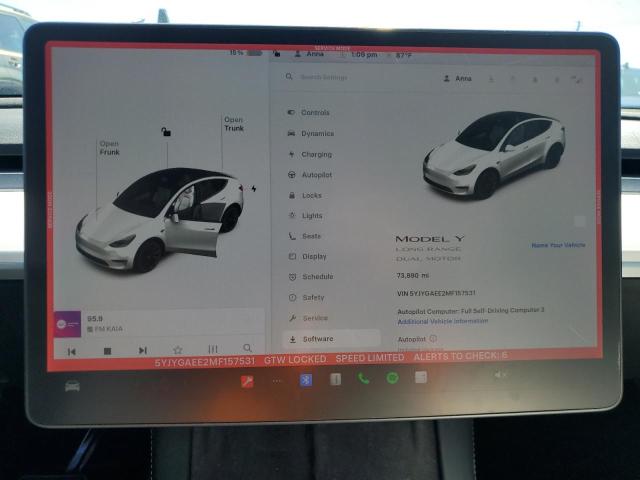Open the Spotify app in the dock
The width and height of the screenshot is (640, 480).
point(392,378)
